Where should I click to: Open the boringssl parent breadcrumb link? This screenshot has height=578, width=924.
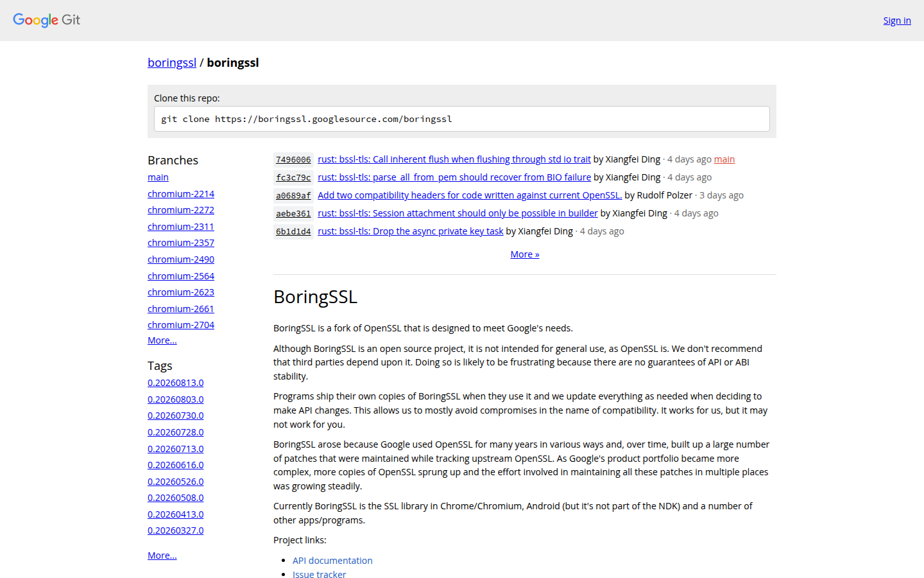pos(172,62)
